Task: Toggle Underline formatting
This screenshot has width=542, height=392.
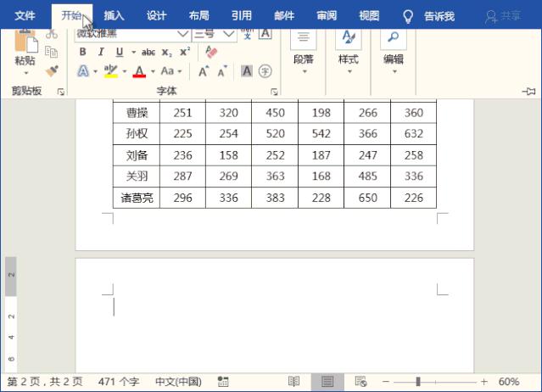Action: click(x=120, y=53)
